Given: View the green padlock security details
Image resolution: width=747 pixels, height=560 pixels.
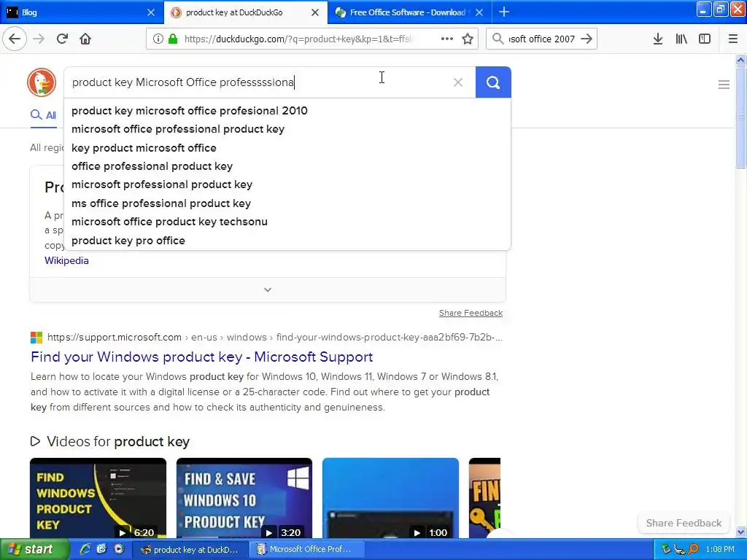Looking at the screenshot, I should (173, 39).
